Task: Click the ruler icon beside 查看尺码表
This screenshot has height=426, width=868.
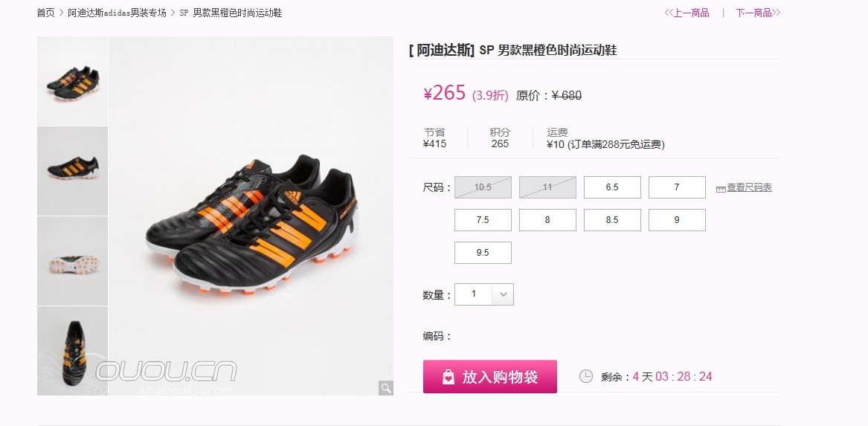Action: [x=721, y=189]
